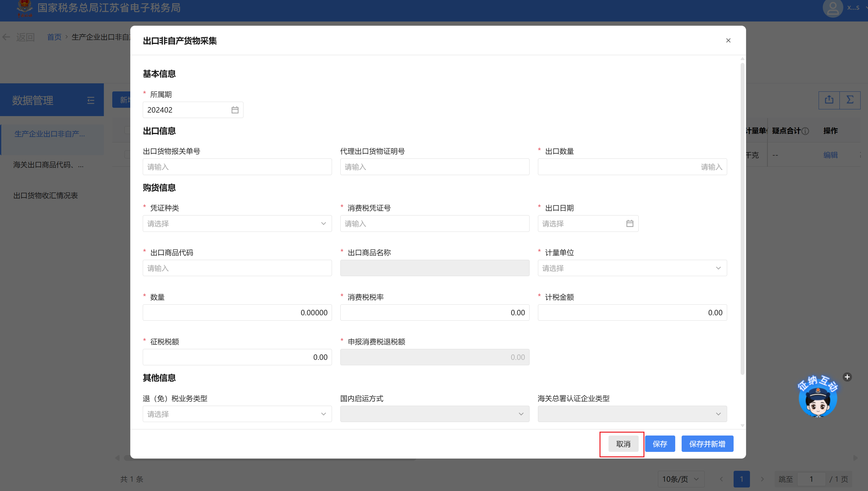Click the user avatar icon
This screenshot has width=868, height=491.
(833, 8)
